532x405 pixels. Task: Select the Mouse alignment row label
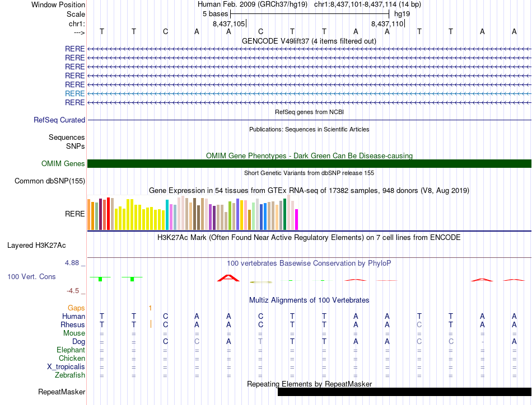[74, 333]
